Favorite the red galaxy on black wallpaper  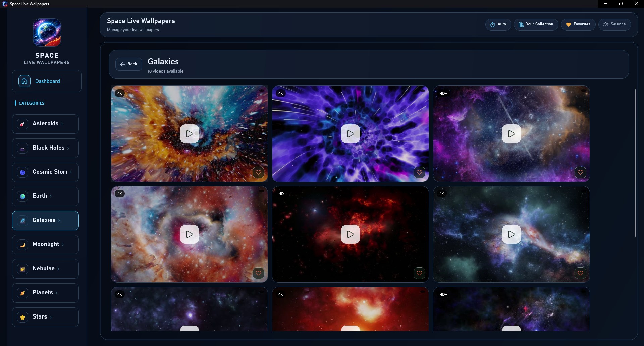click(419, 273)
